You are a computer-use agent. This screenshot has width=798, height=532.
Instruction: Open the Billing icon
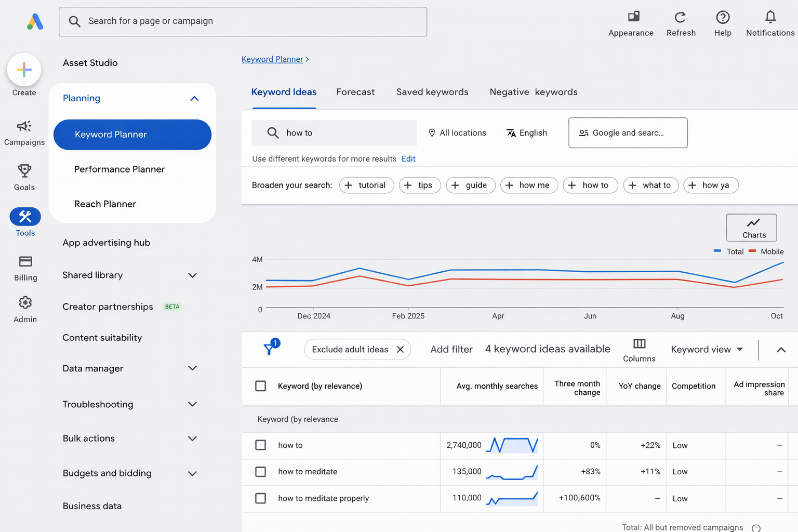click(x=24, y=262)
